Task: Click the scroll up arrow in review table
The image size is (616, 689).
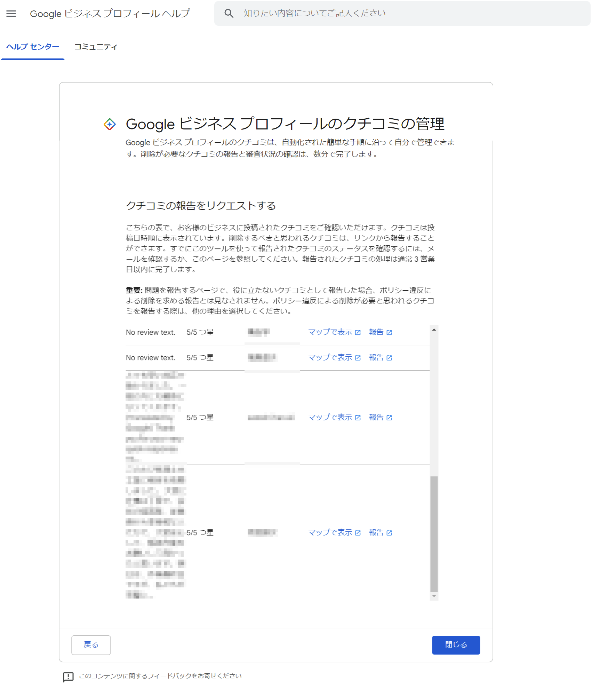Action: (434, 329)
